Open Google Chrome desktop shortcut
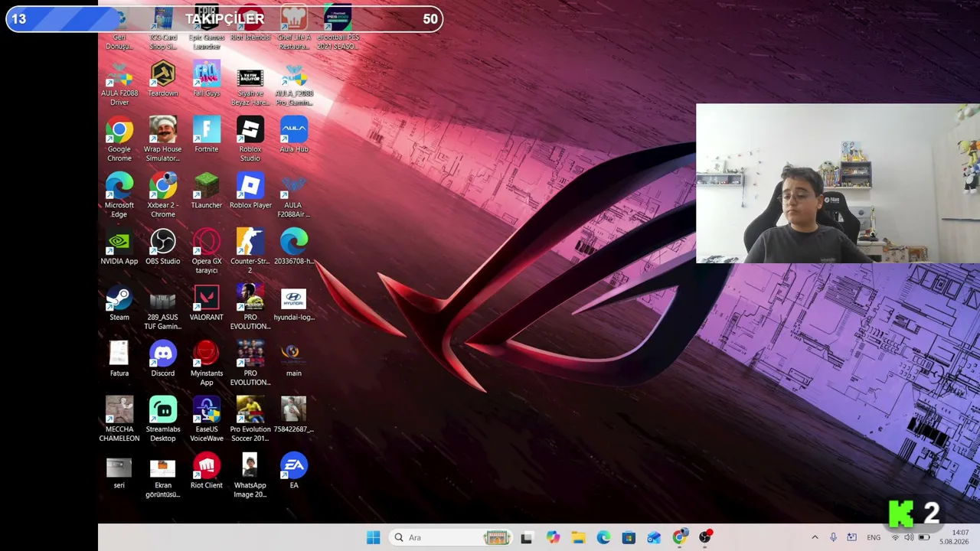Viewport: 980px width, 551px height. (x=119, y=140)
